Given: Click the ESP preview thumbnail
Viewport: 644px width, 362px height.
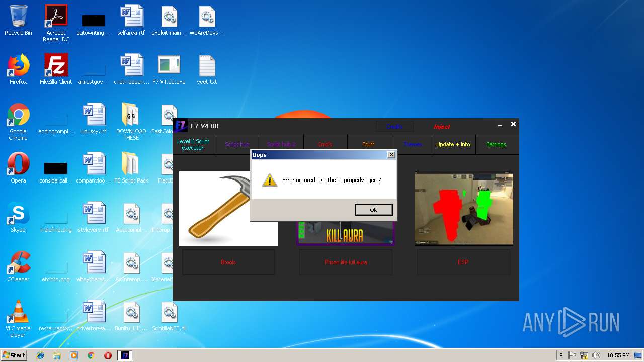Looking at the screenshot, I should 464,209.
